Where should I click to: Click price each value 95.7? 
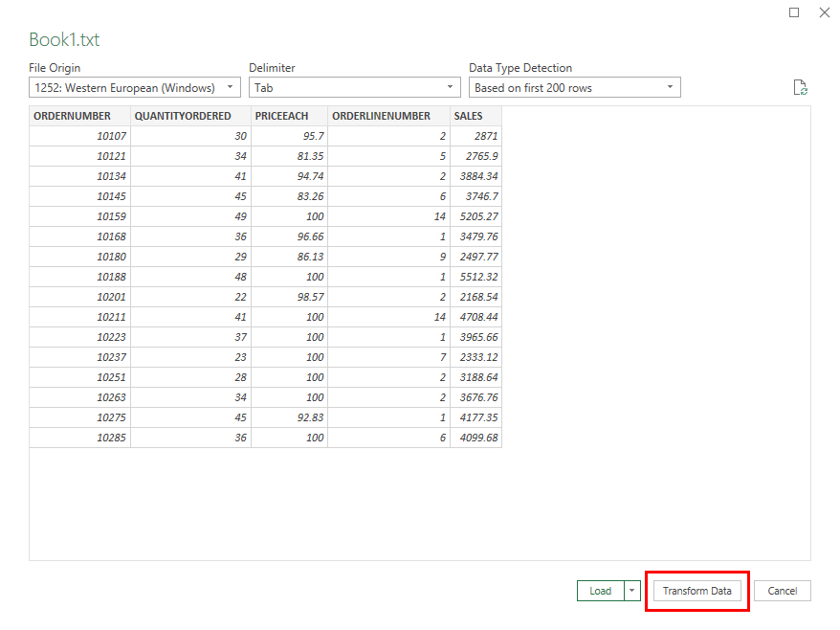click(289, 136)
